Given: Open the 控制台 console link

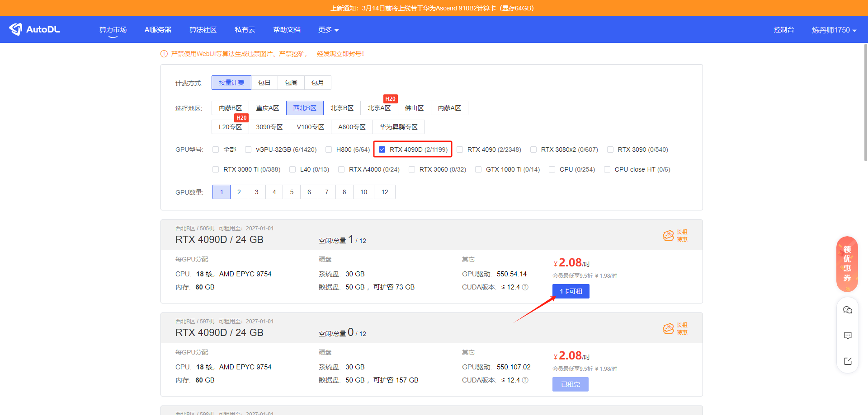Looking at the screenshot, I should point(784,30).
